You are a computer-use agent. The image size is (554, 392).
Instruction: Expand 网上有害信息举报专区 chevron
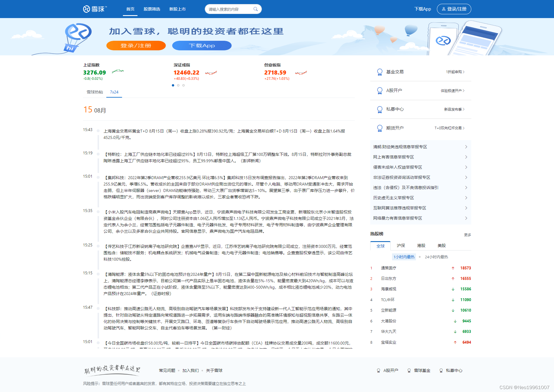[x=466, y=157]
